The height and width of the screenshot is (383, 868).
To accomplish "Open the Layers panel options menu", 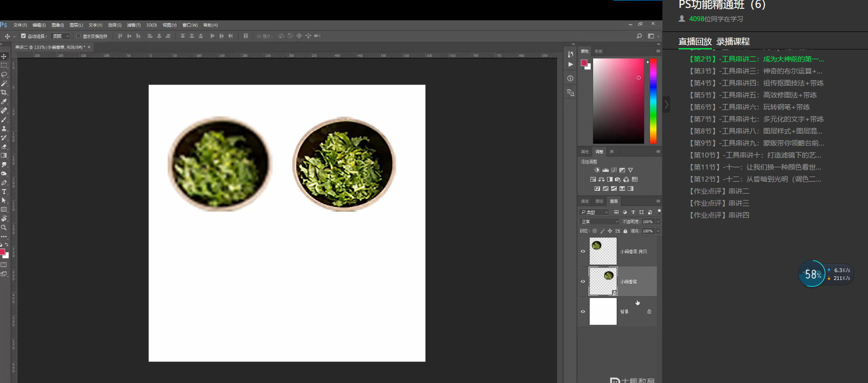I will pos(658,201).
